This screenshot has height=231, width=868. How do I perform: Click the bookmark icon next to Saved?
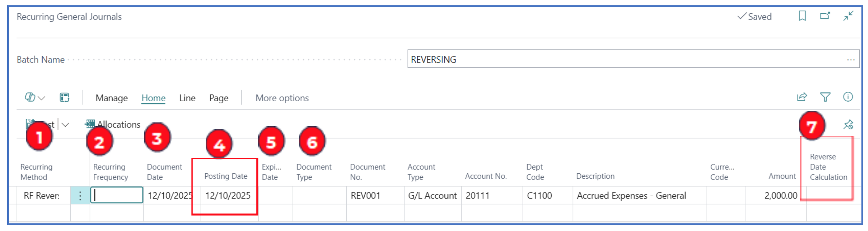tap(802, 16)
